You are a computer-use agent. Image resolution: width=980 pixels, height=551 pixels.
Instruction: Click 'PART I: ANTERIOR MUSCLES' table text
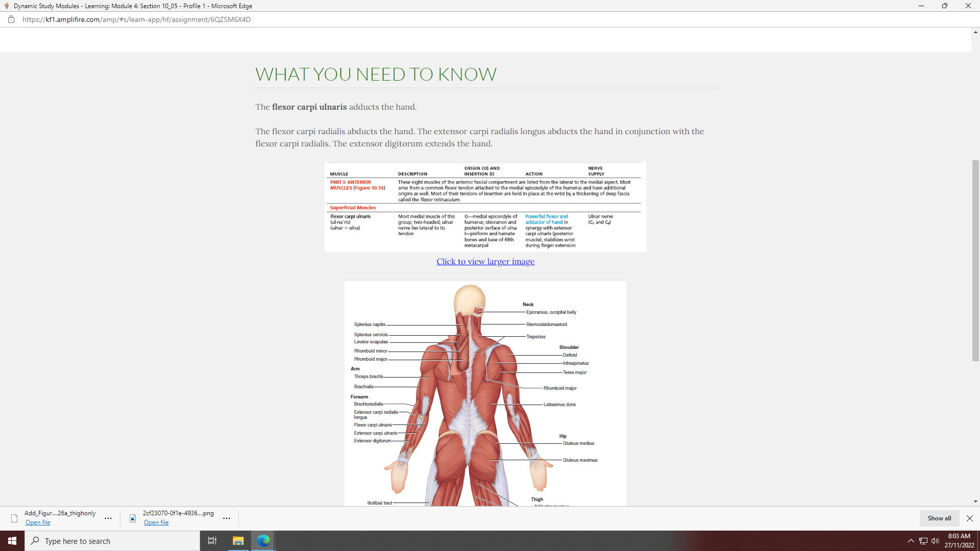pos(357,185)
